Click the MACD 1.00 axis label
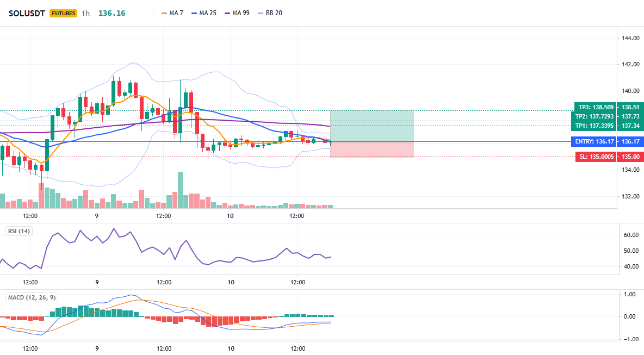The height and width of the screenshot is (355, 644). [630, 294]
